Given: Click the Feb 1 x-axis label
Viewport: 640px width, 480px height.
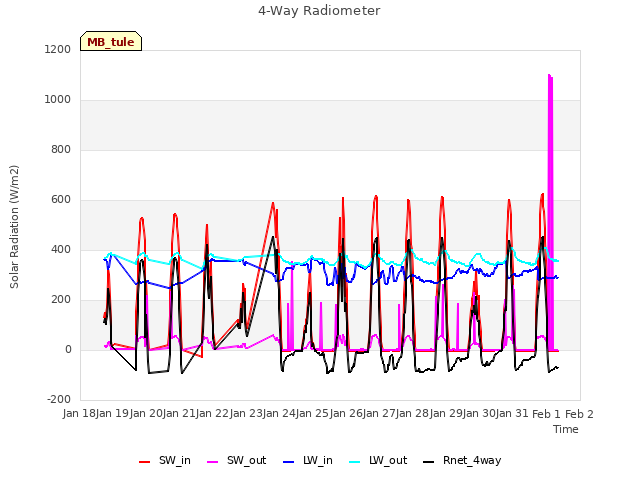Looking at the screenshot, I should pyautogui.click(x=547, y=414).
